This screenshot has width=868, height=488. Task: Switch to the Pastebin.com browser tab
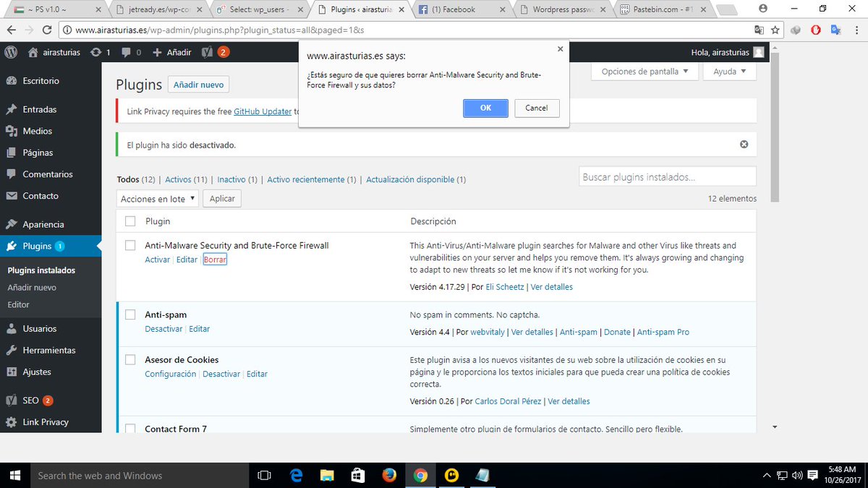point(661,9)
